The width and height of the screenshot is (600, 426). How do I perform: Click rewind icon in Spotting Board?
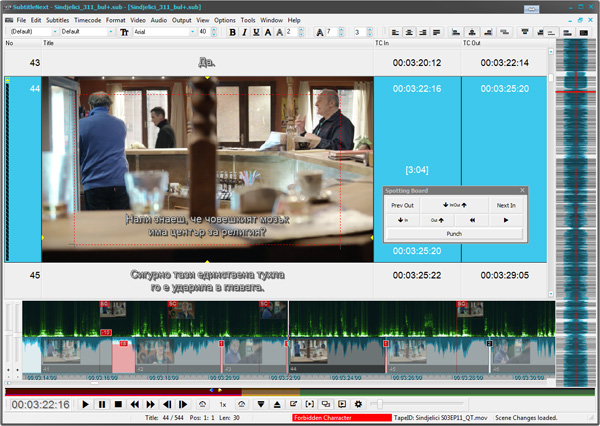click(472, 220)
